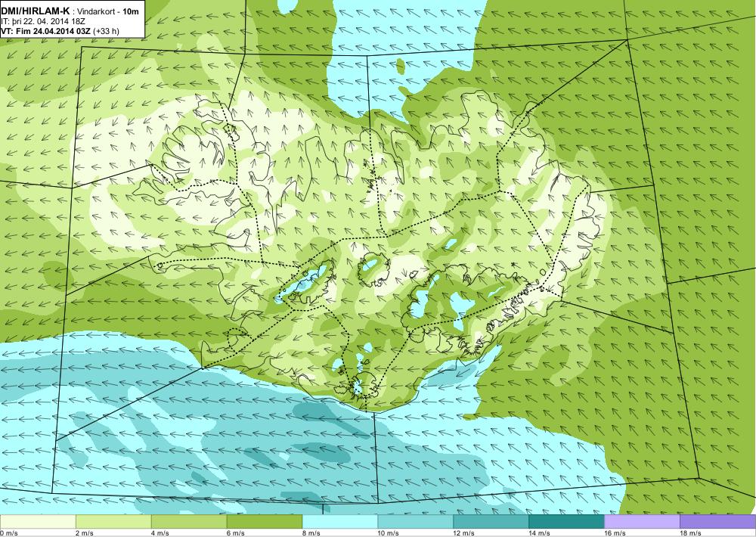This screenshot has width=756, height=537.
Task: Click the 'DMI/HIRLAM-K' title text
Action: coord(36,11)
